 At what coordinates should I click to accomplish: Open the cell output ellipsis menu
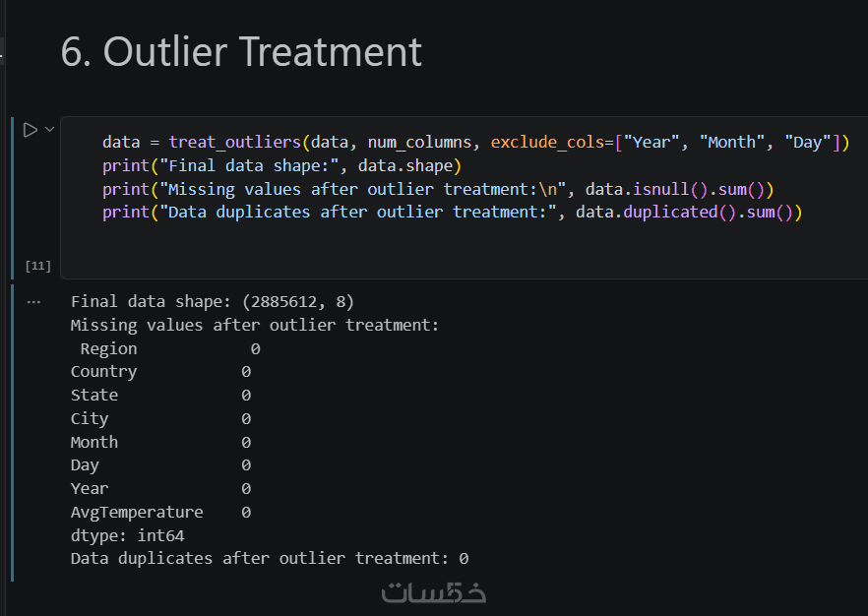[x=33, y=302]
